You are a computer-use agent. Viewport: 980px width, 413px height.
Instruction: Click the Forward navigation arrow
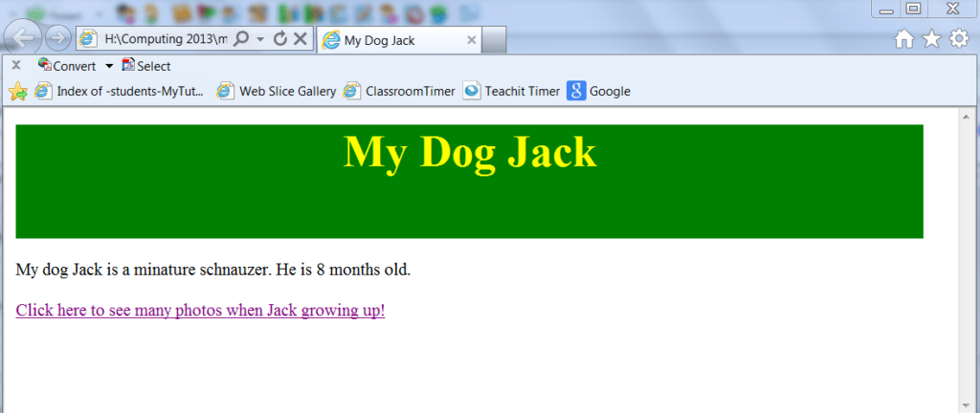[x=57, y=39]
